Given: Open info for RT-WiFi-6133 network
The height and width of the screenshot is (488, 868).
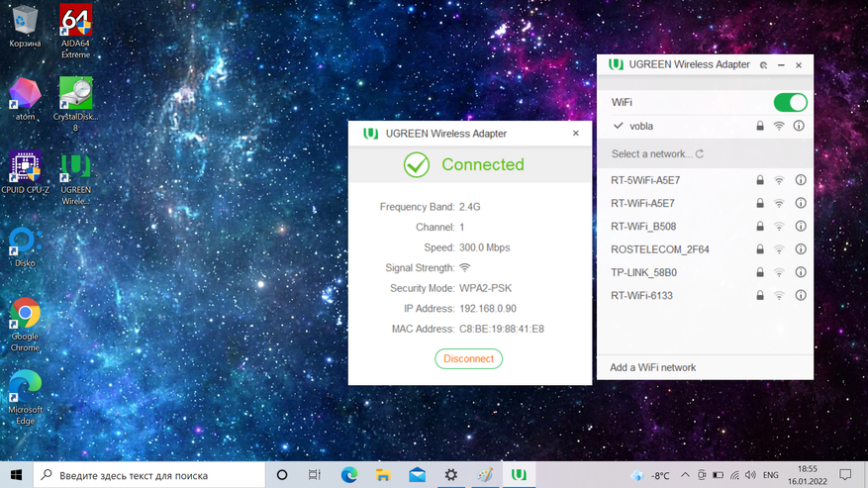Looking at the screenshot, I should pyautogui.click(x=801, y=295).
